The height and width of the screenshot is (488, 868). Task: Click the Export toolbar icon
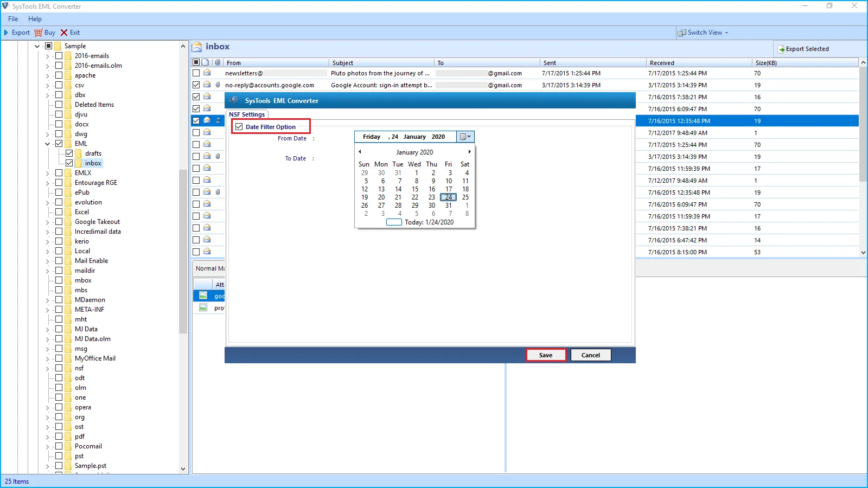[7, 33]
